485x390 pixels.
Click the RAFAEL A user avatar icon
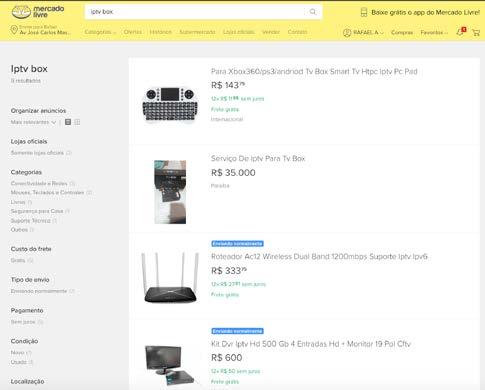[347, 32]
